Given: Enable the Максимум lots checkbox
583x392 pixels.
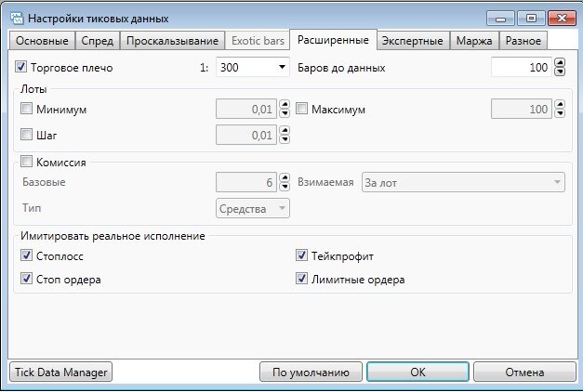Looking at the screenshot, I should point(301,109).
